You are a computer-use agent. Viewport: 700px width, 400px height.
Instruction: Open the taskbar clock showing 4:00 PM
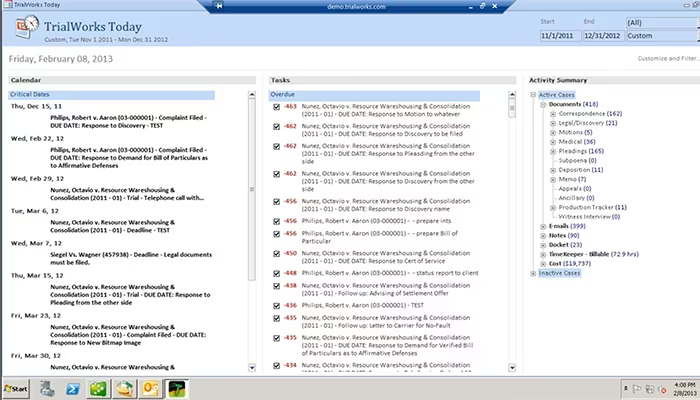click(x=684, y=389)
